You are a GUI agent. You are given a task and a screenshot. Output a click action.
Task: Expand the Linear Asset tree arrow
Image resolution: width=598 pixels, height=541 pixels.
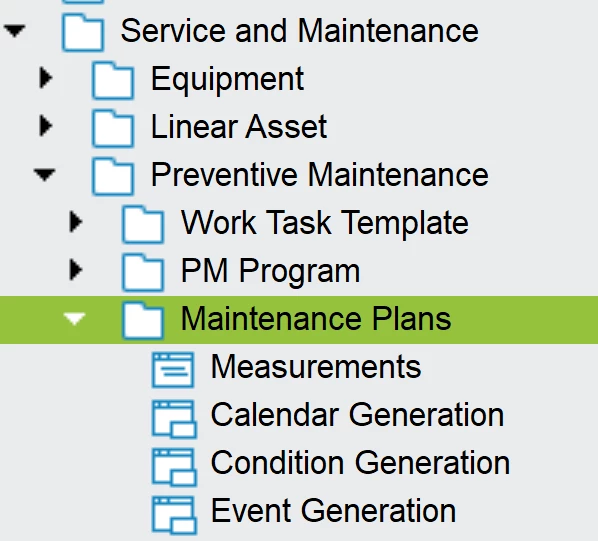[46, 126]
